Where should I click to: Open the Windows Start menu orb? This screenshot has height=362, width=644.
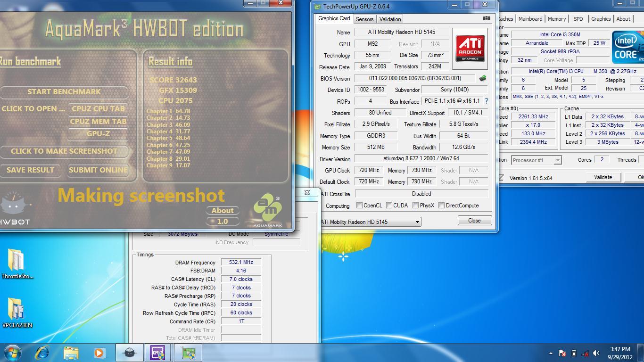point(12,353)
